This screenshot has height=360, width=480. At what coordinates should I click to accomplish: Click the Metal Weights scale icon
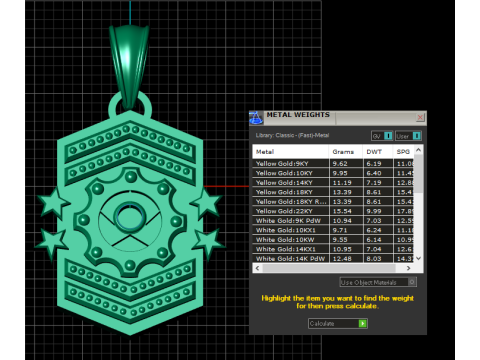(x=256, y=118)
